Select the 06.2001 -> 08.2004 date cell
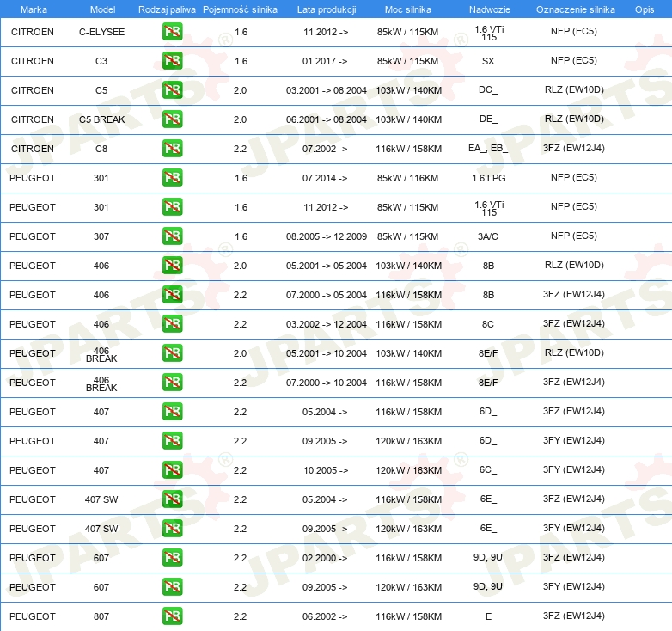This screenshot has height=631, width=672. pos(327,119)
